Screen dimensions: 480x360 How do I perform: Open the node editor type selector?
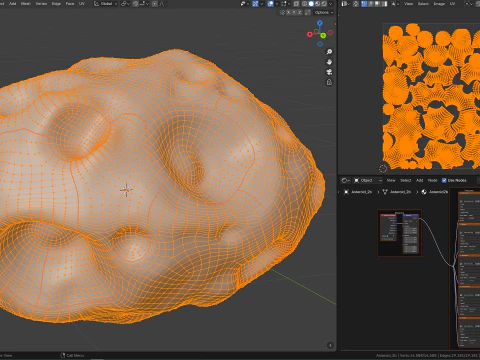click(x=345, y=180)
